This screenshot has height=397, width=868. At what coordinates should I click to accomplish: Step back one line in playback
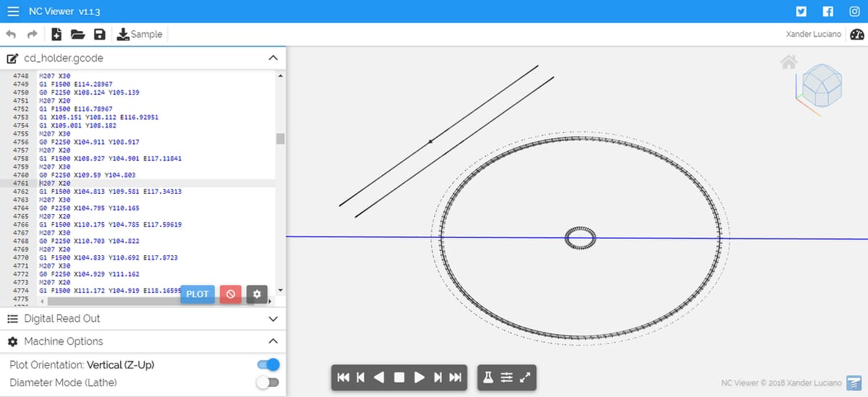coord(360,377)
